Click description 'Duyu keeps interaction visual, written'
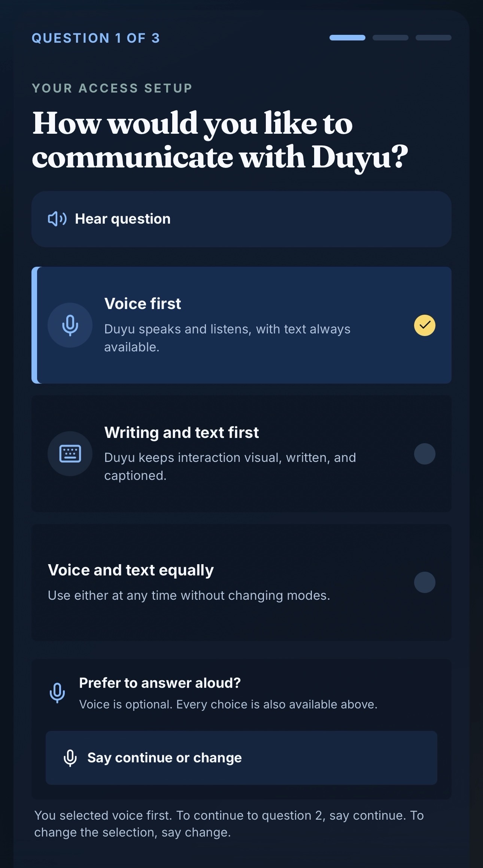483x868 pixels. pos(230,466)
